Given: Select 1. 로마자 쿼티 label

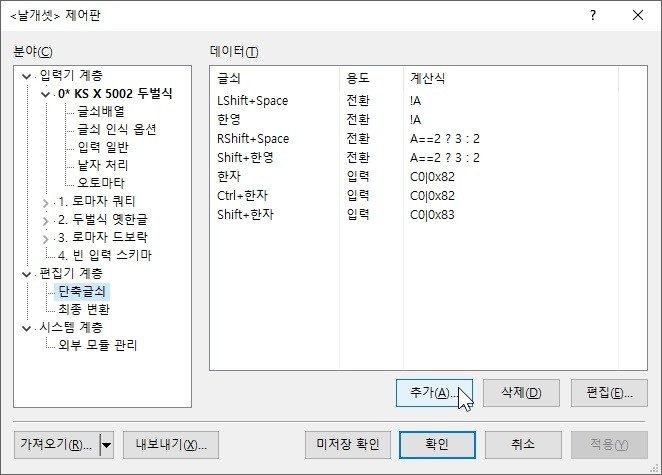Looking at the screenshot, I should point(96,201).
